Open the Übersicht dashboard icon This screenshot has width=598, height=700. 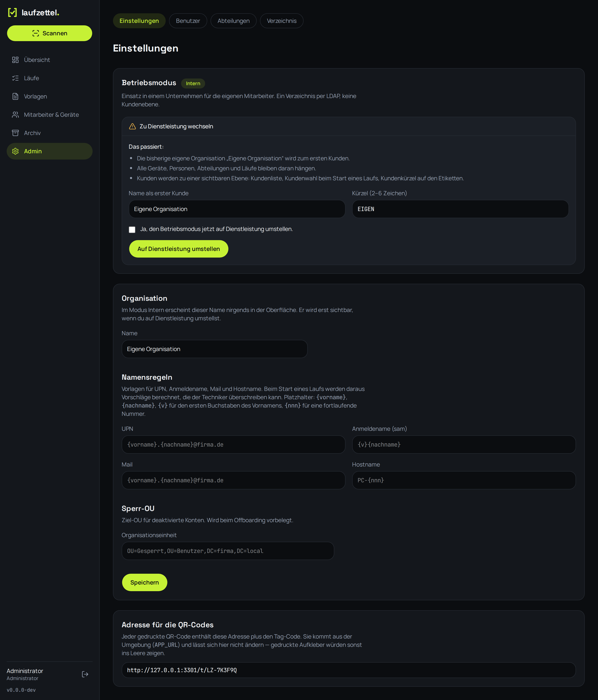15,60
